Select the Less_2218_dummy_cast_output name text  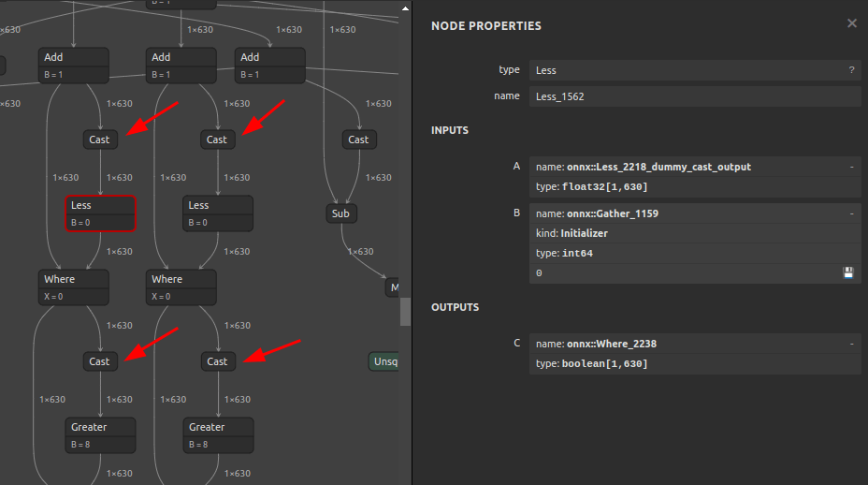658,167
